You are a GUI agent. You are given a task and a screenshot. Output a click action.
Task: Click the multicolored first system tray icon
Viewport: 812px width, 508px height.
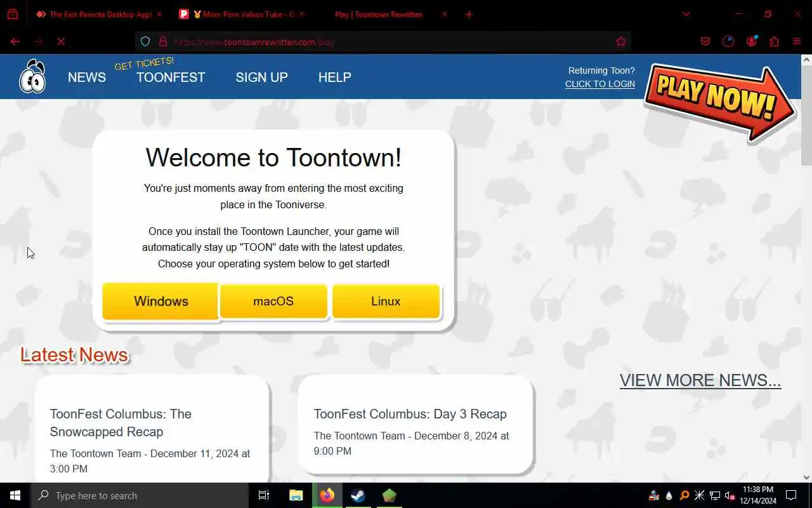pos(654,495)
